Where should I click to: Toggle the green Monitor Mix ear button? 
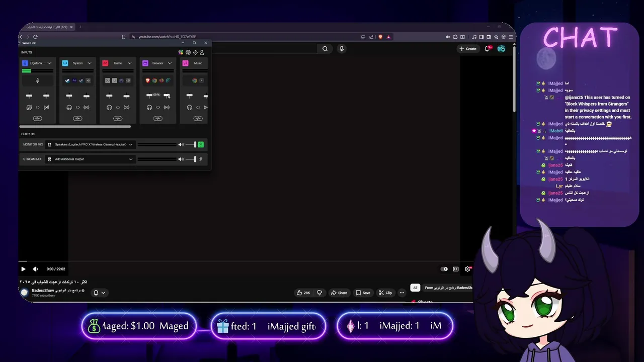201,145
